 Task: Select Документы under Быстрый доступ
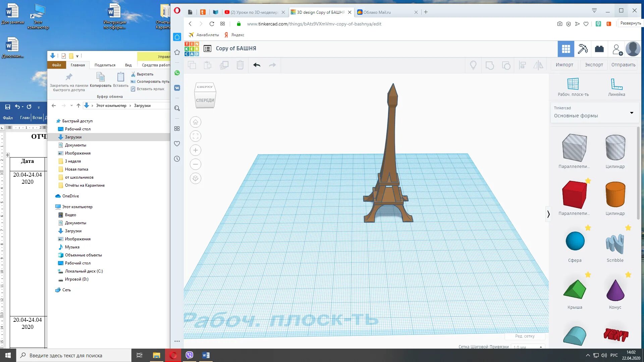75,145
